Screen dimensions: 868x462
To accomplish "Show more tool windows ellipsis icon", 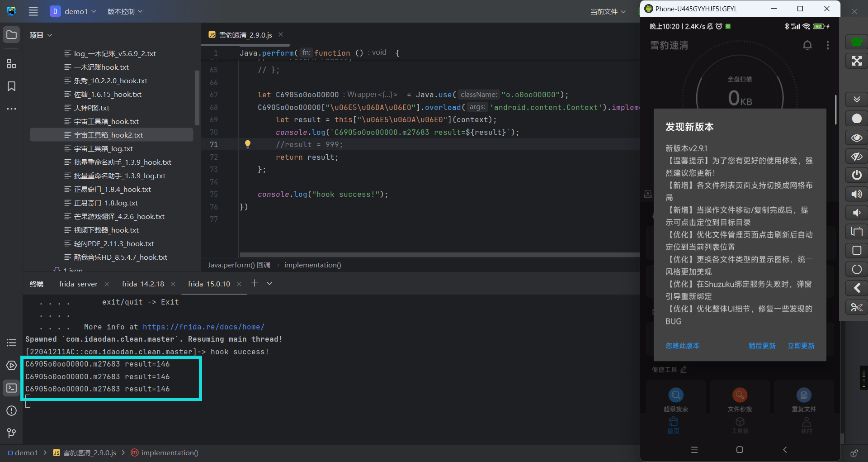I will pos(12,109).
